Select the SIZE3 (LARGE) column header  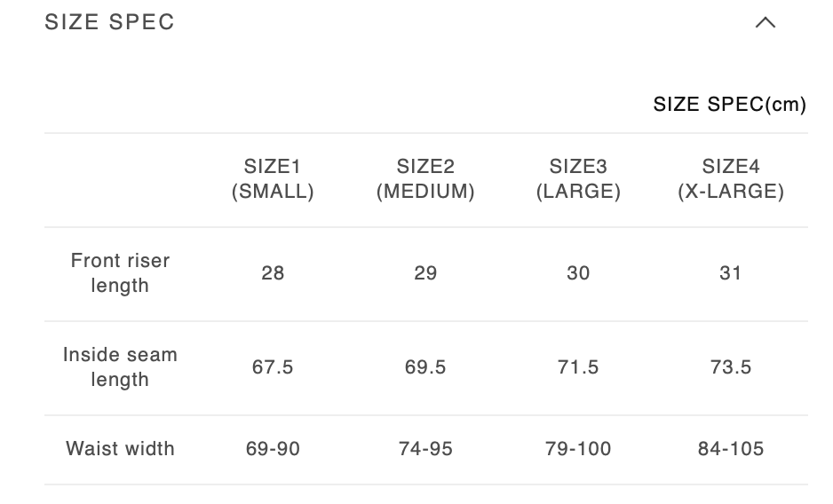(578, 179)
